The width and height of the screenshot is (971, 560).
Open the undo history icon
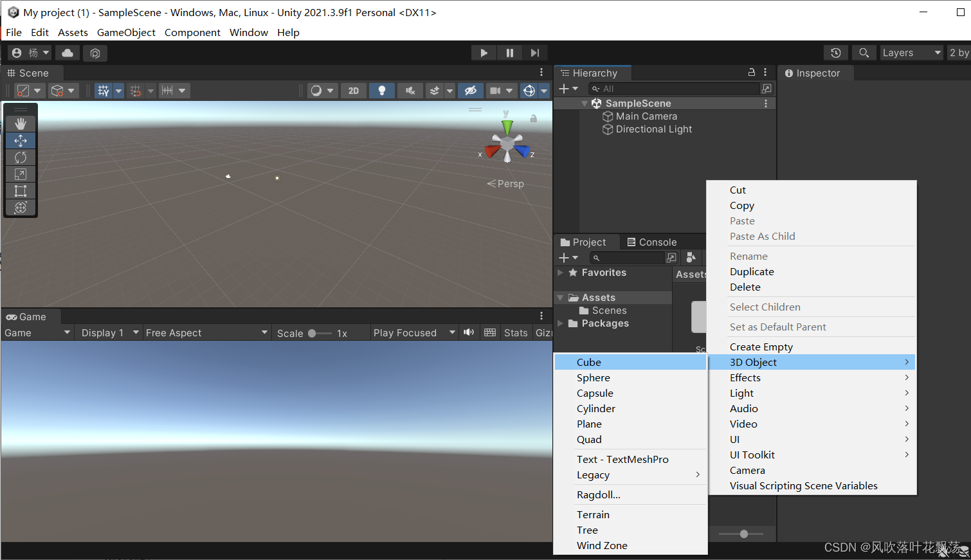(836, 53)
